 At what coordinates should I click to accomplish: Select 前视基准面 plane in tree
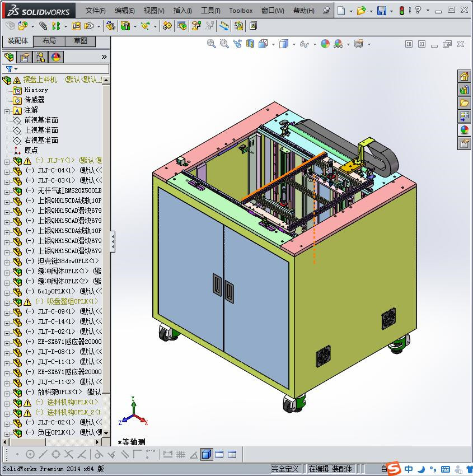[x=41, y=120]
